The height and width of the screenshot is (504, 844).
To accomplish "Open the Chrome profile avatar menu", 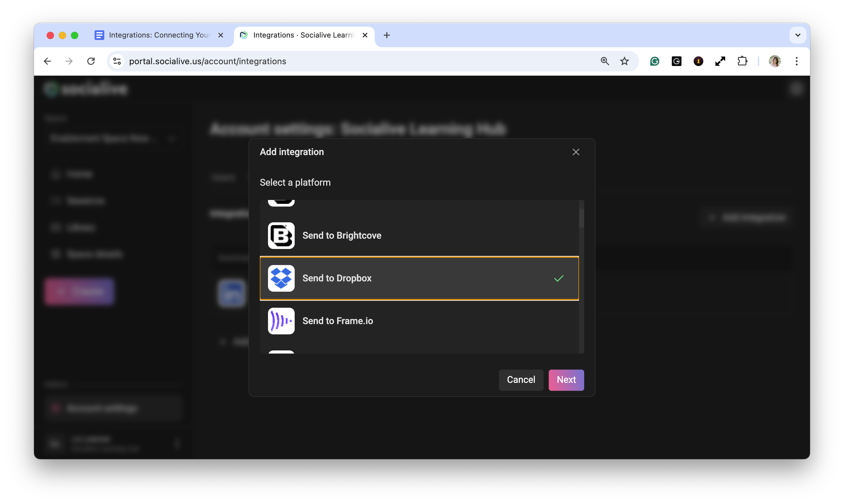I will (x=774, y=61).
